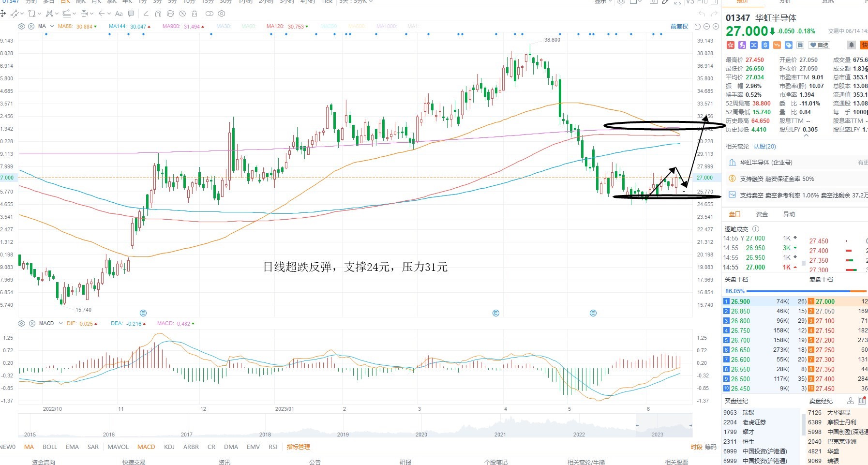Click the historical timeline range slider
This screenshot has width=868, height=465.
[355, 425]
